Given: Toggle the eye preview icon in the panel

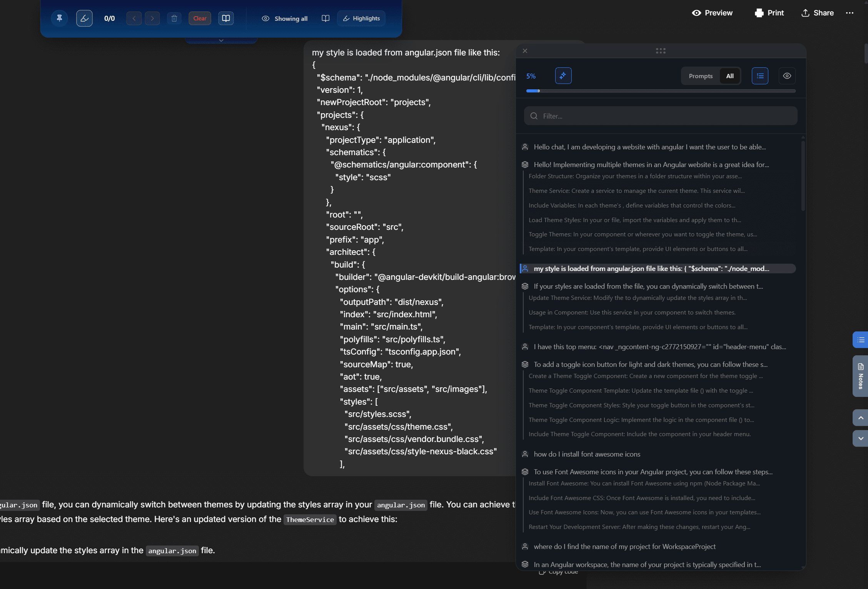Looking at the screenshot, I should pyautogui.click(x=787, y=75).
